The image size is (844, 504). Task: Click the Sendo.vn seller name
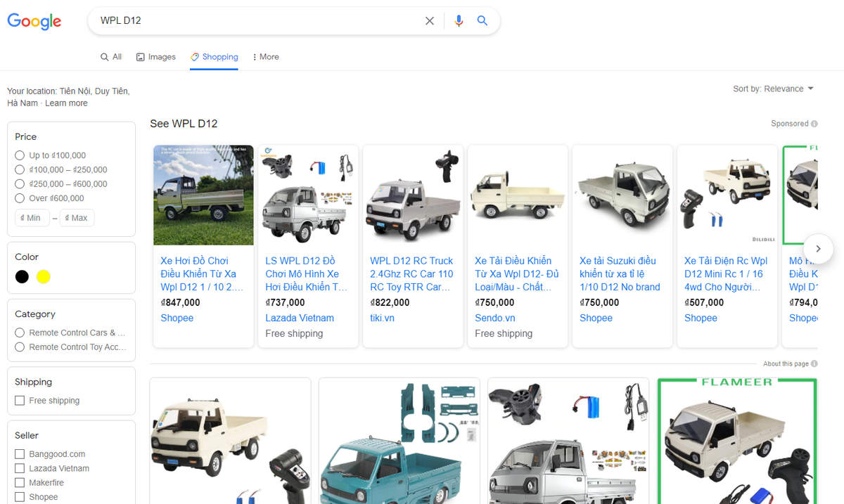point(495,318)
